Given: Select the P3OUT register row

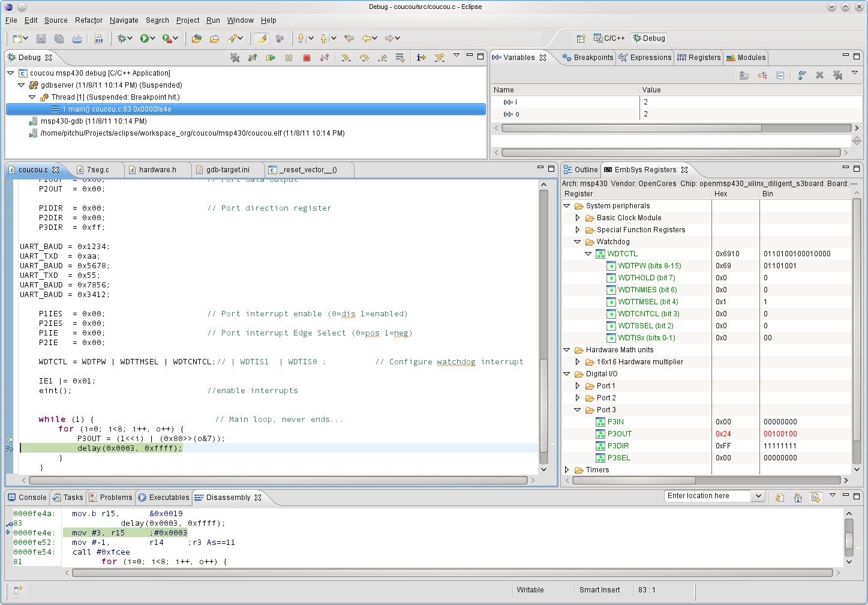Looking at the screenshot, I should point(619,434).
